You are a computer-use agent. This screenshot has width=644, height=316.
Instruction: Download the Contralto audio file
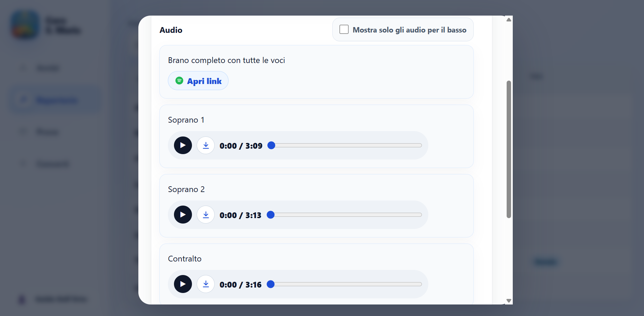[x=206, y=284]
